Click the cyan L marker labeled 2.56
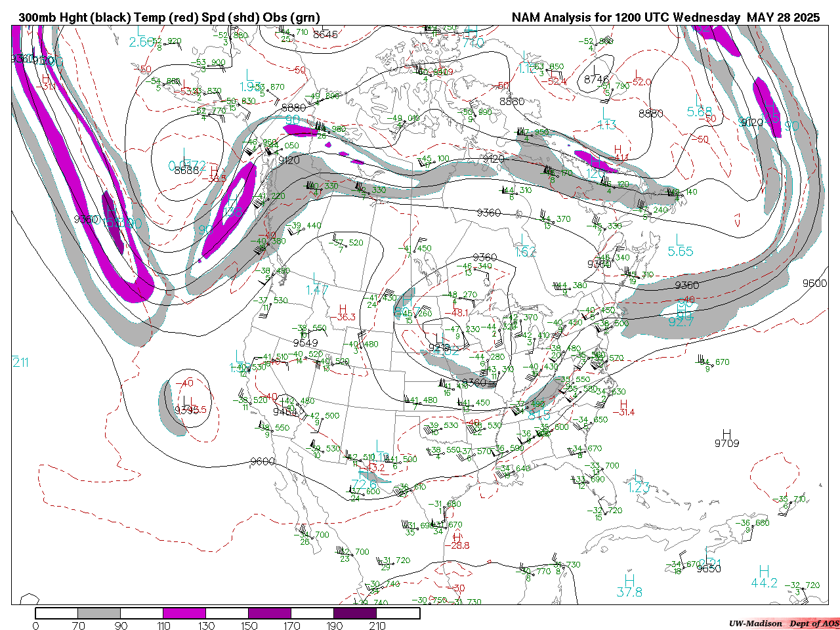 coord(140,31)
